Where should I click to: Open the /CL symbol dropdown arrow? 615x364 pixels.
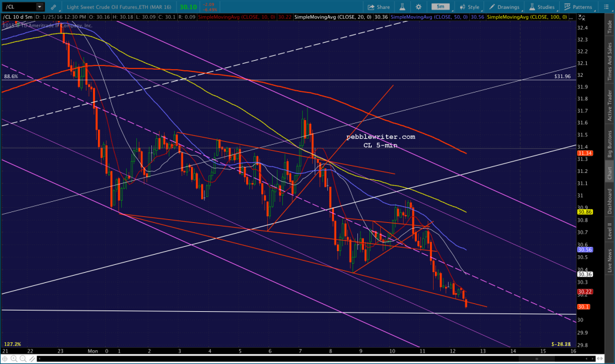40,7
